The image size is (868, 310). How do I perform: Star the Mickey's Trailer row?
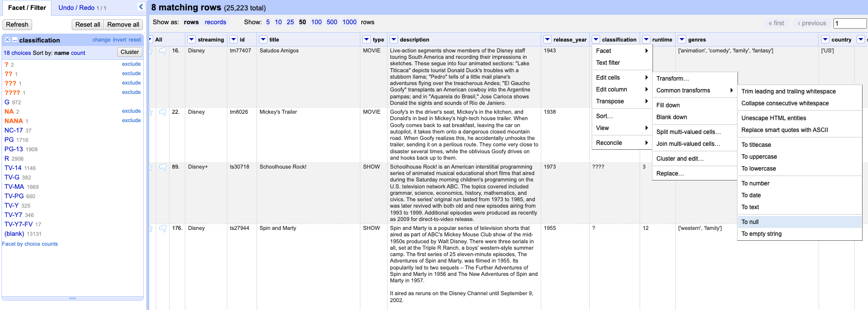151,112
